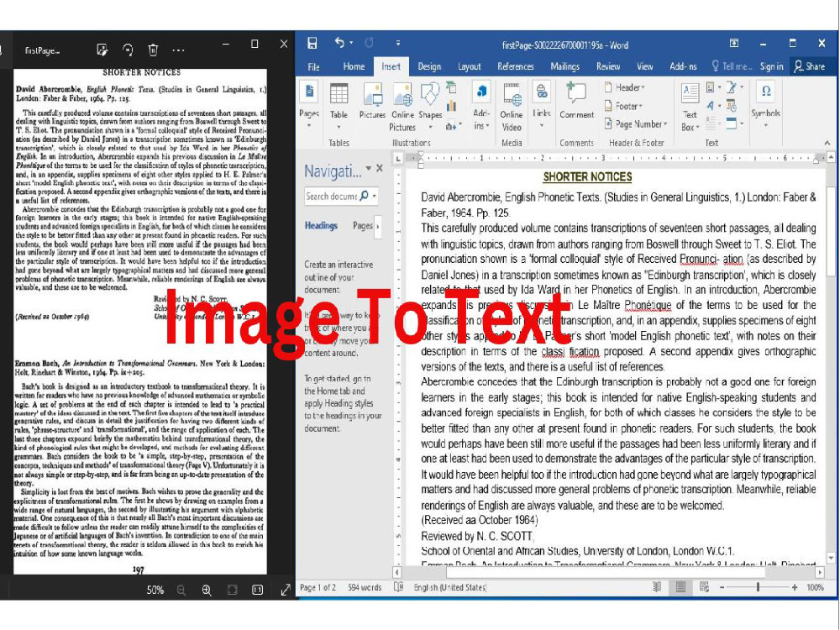Click English (United States) language indicator
This screenshot has width=840, height=630.
click(450, 588)
